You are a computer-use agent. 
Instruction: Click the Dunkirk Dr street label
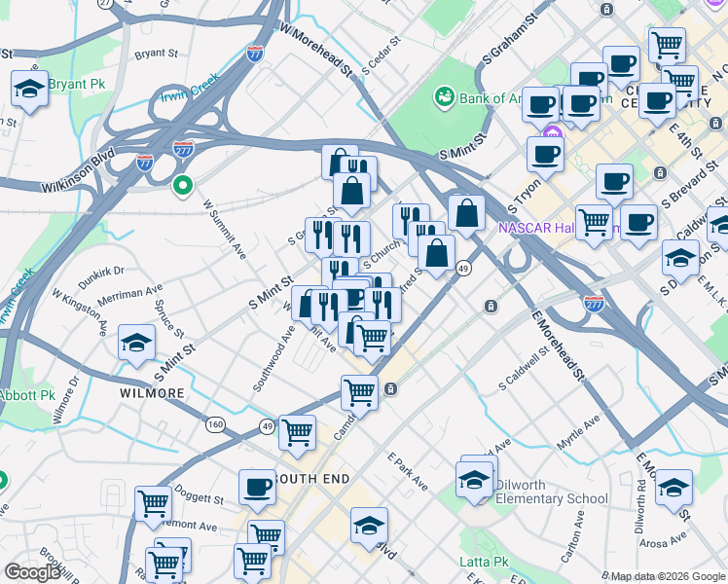101,277
